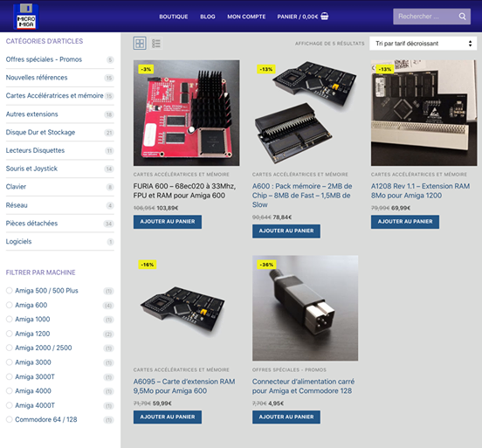This screenshot has width=482, height=448.
Task: Add Connecteur d'alimentation carré to cart
Action: point(286,417)
